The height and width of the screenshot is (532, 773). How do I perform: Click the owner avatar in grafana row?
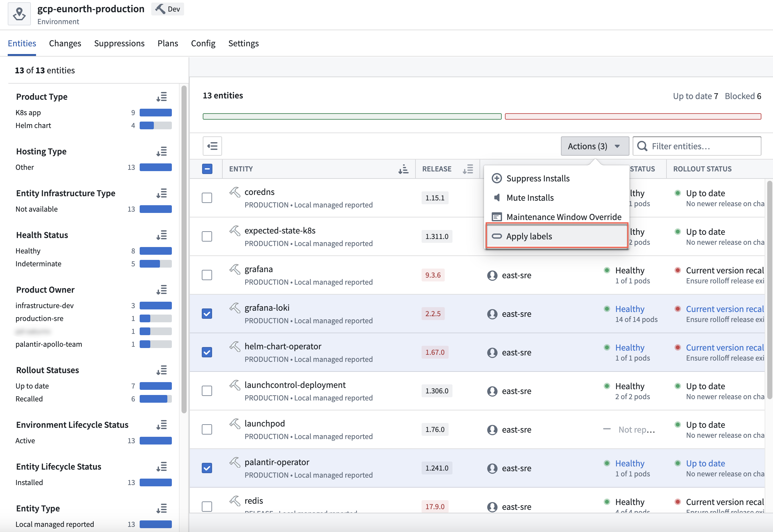(492, 275)
